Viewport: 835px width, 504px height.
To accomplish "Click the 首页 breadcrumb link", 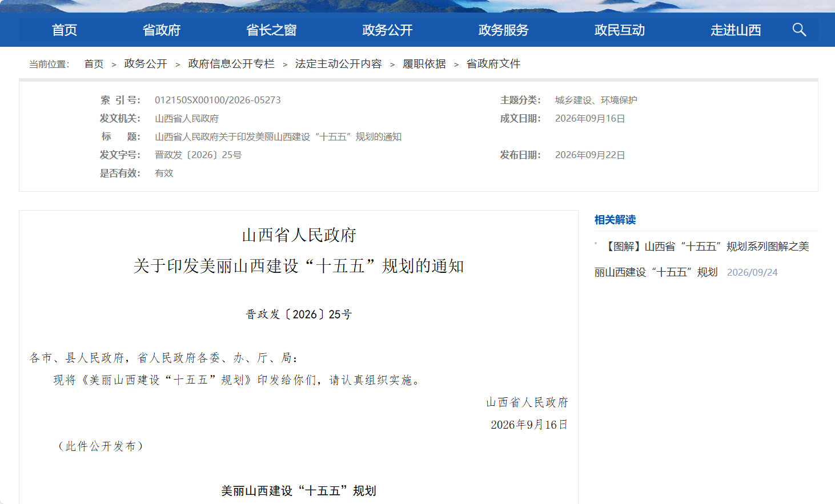I will point(94,64).
